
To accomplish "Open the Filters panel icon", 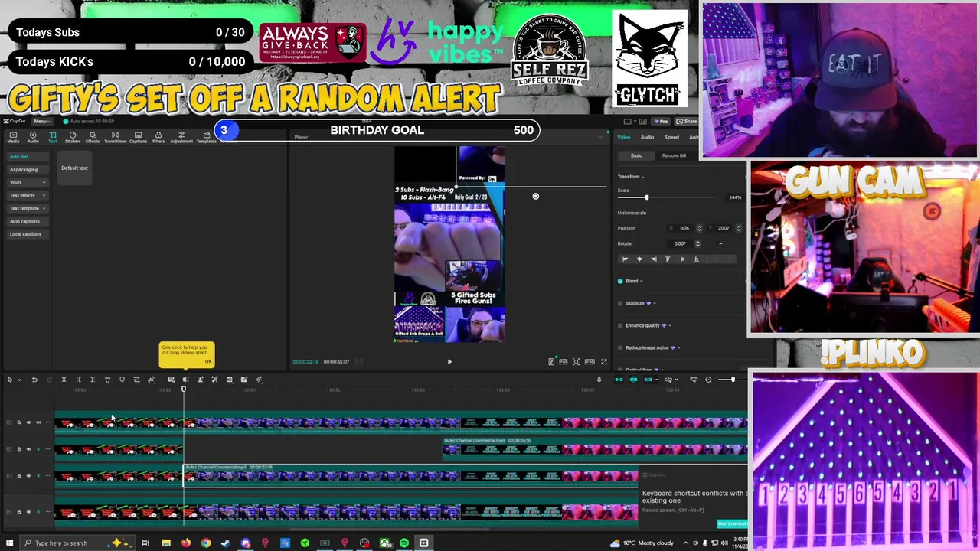I will [158, 137].
